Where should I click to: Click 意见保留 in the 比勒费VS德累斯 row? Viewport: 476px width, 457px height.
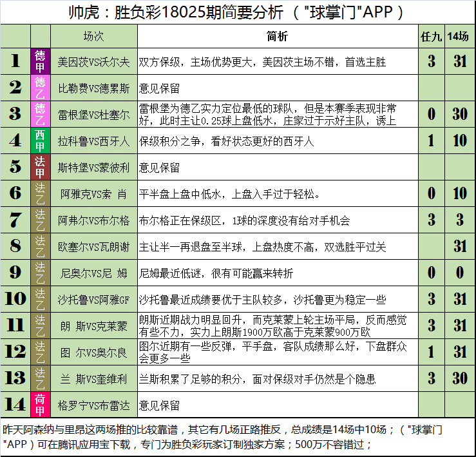(159, 89)
